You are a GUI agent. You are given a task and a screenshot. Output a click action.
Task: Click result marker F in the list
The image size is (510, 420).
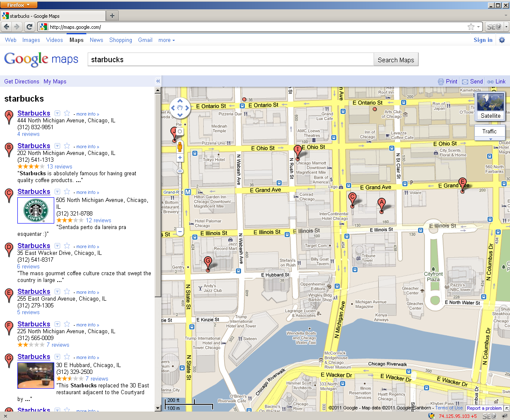point(9,328)
